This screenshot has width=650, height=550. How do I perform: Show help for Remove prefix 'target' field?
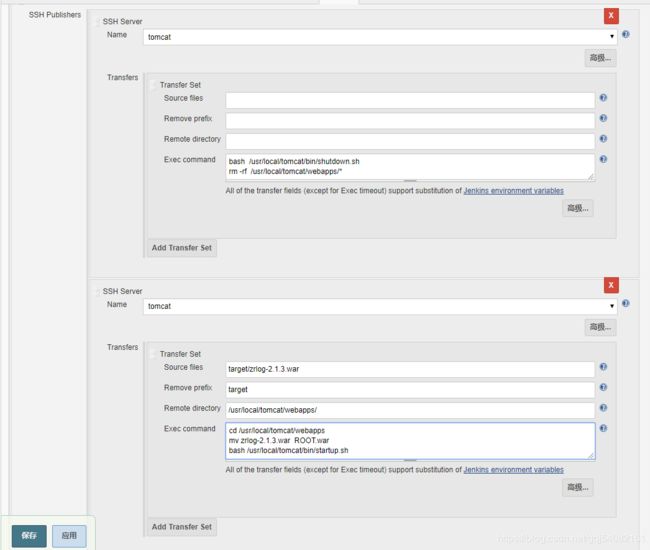603,387
